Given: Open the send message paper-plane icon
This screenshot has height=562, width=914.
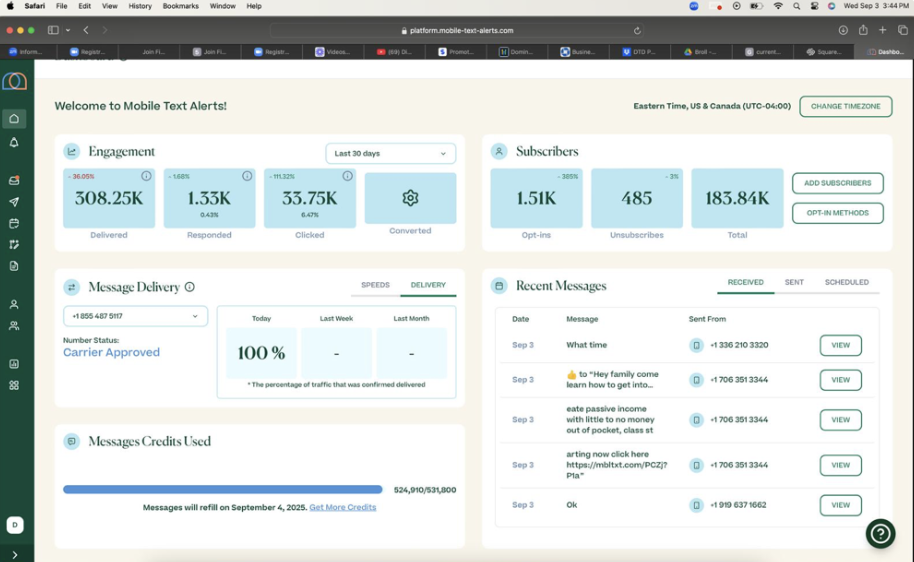Looking at the screenshot, I should tap(14, 202).
